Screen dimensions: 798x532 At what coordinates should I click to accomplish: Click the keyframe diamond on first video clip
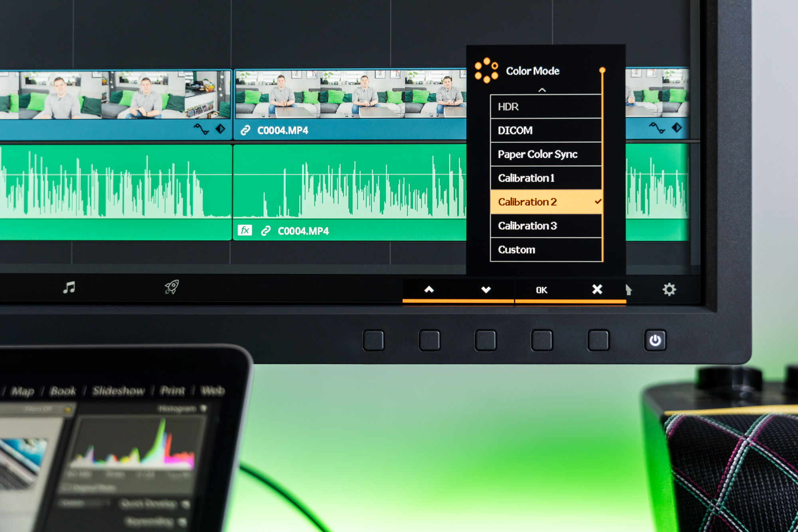[x=220, y=129]
